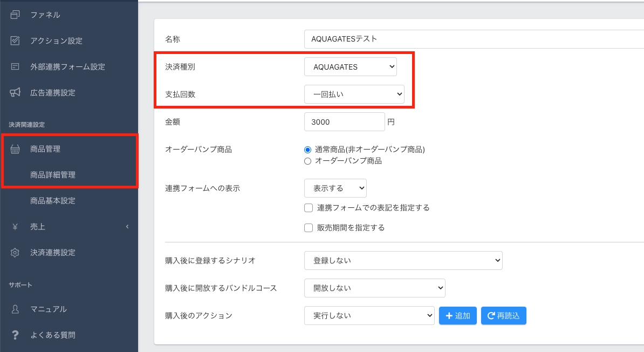This screenshot has height=352, width=644.
Task: Click the 金額 amount input field
Action: tap(344, 122)
